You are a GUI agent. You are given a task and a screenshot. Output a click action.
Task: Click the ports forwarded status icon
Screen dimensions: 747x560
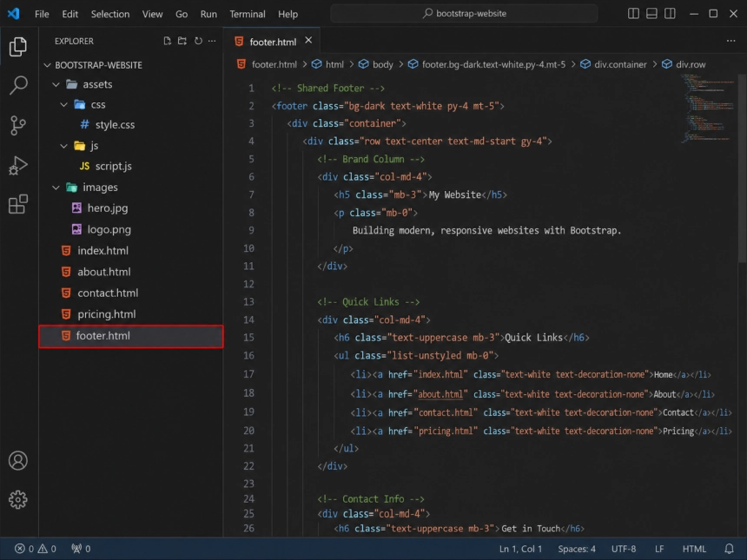(81, 549)
